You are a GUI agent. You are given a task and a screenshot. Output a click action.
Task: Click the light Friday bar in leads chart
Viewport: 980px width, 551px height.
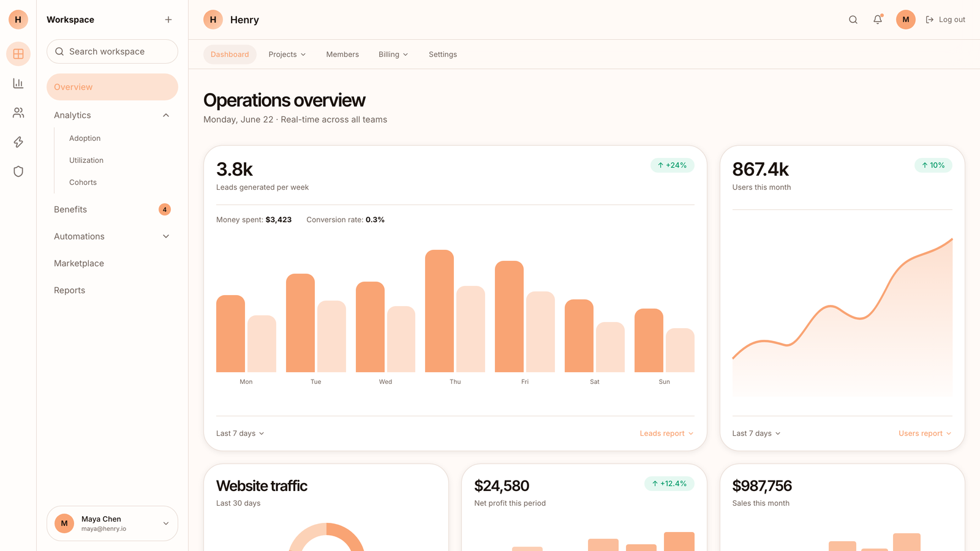pos(540,332)
